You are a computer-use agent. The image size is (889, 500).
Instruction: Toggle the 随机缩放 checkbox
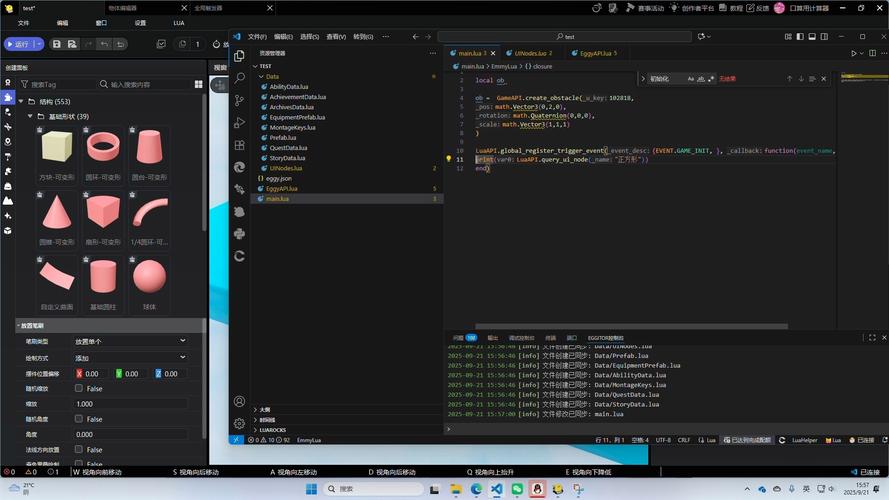click(80, 388)
